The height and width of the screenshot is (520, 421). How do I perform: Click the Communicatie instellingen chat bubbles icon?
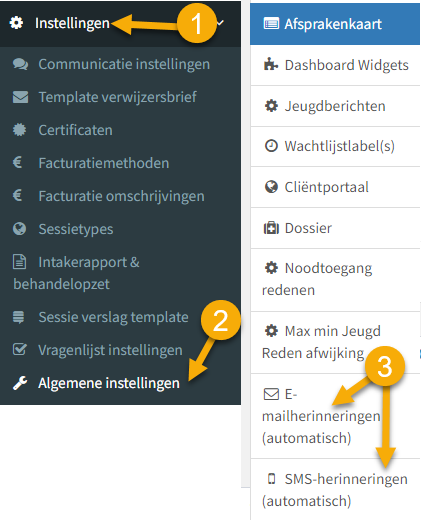click(x=20, y=64)
